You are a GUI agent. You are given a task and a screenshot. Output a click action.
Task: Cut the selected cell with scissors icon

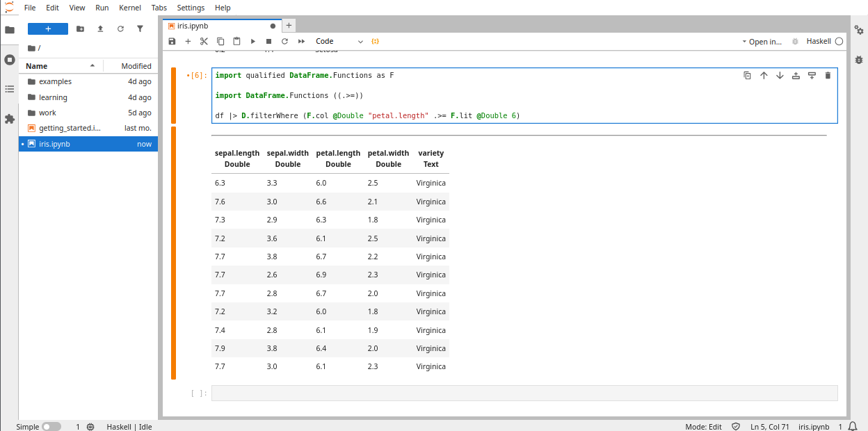coord(204,42)
